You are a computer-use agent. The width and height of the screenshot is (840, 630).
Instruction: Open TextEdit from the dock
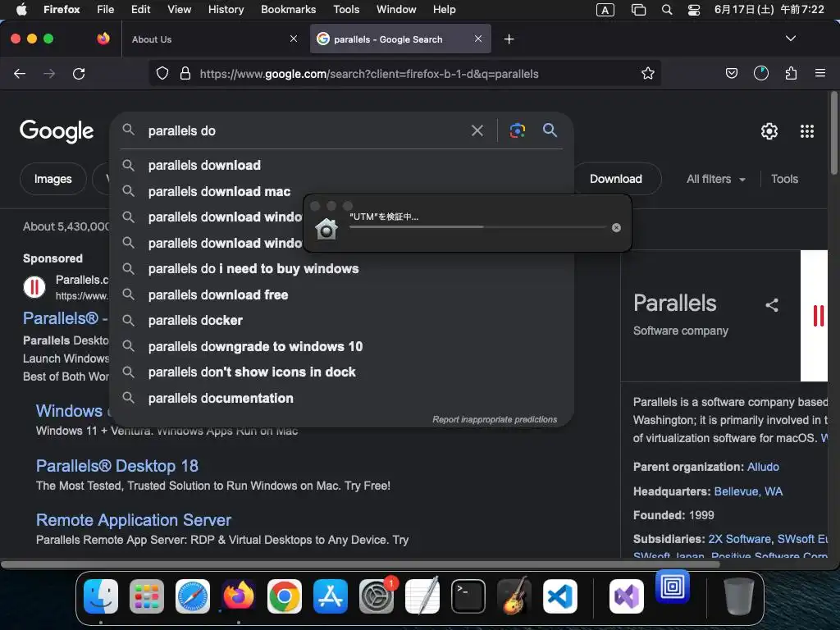tap(422, 596)
